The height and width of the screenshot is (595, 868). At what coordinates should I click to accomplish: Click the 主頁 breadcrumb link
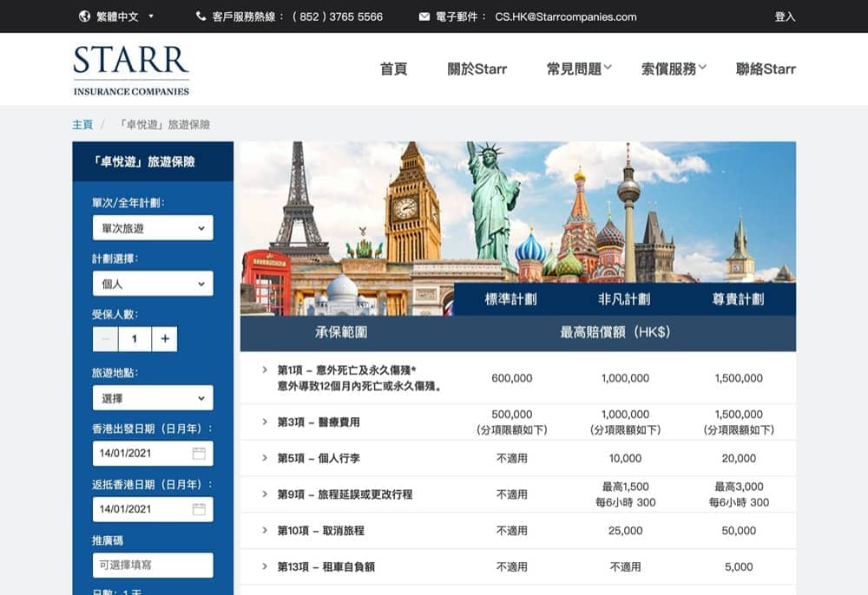click(82, 125)
